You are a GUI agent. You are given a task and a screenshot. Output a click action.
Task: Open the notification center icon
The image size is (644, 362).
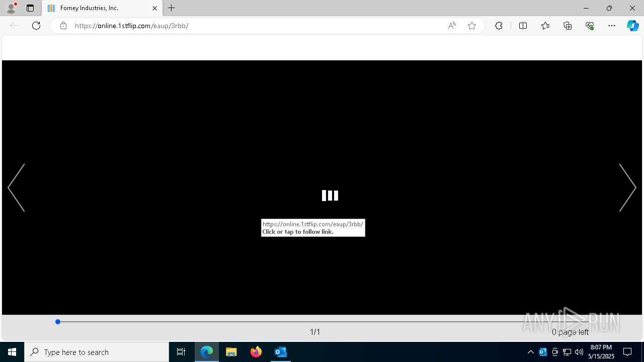coord(627,352)
